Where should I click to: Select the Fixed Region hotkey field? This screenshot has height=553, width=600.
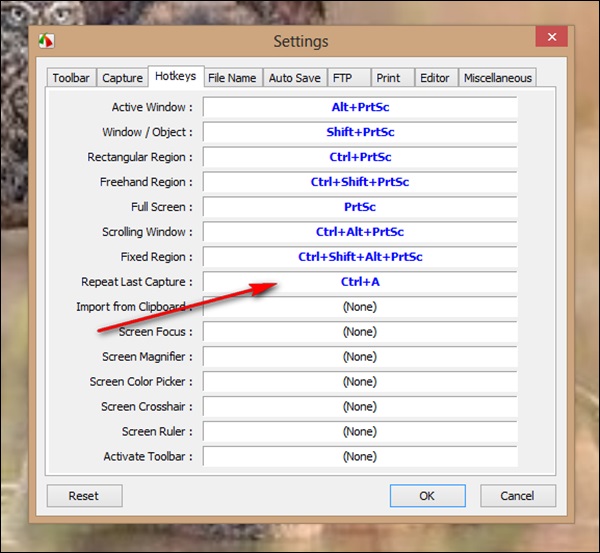tap(360, 257)
